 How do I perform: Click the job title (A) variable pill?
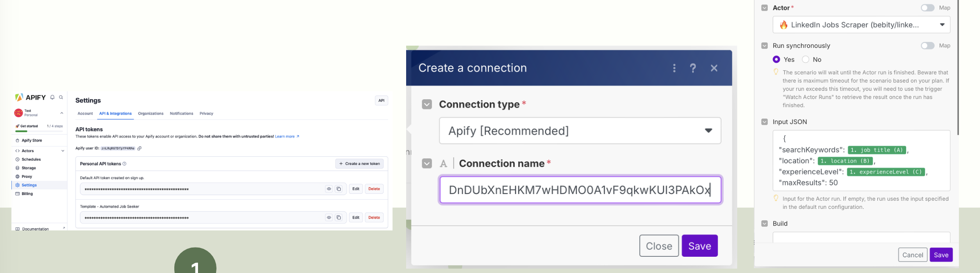pos(877,150)
